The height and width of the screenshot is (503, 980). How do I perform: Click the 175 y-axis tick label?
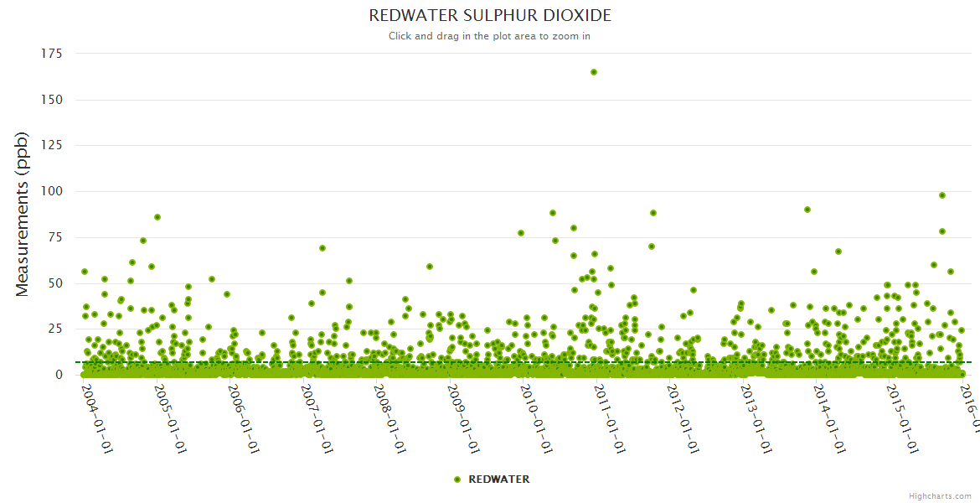[51, 54]
